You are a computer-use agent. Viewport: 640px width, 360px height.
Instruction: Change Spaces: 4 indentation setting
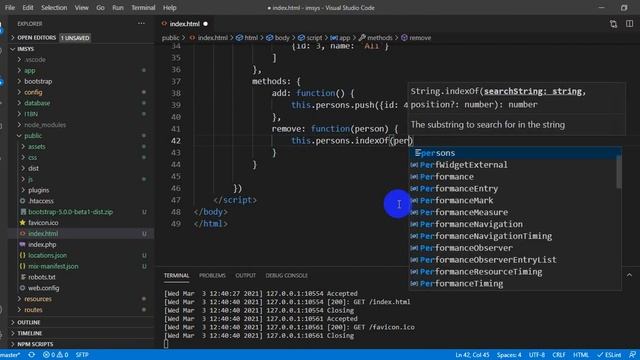pyautogui.click(x=509, y=355)
